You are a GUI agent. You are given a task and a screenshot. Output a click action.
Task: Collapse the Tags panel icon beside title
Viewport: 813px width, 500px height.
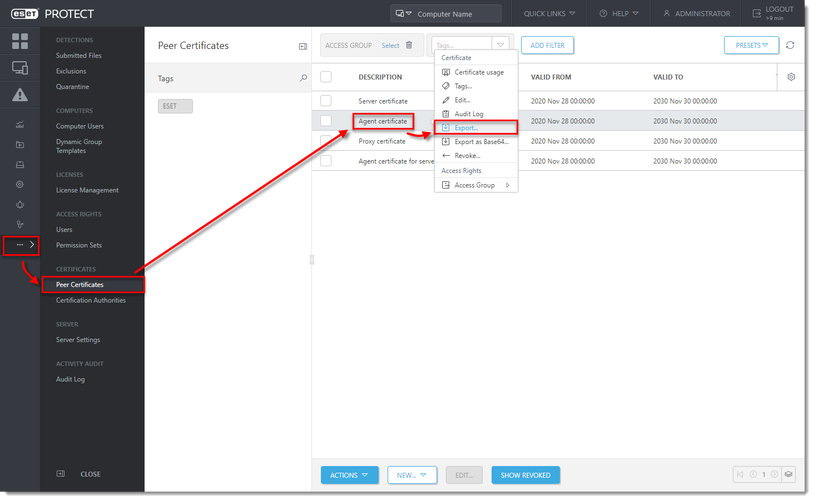303,46
